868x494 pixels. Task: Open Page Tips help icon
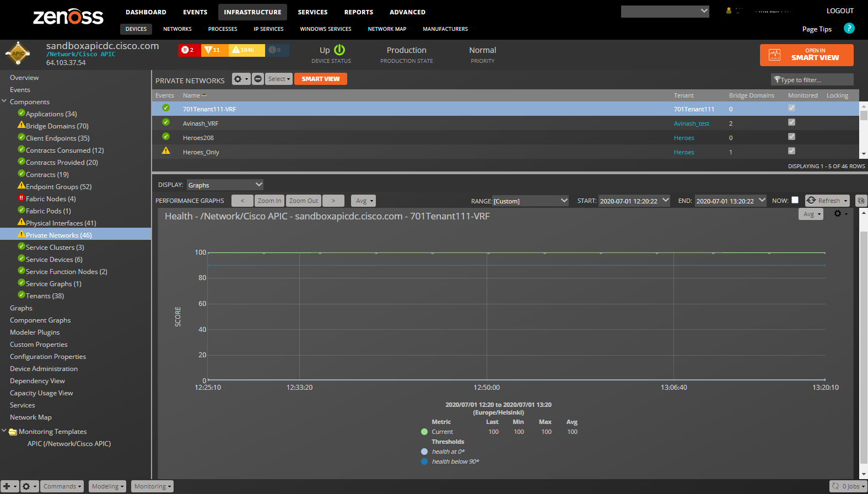(x=849, y=28)
